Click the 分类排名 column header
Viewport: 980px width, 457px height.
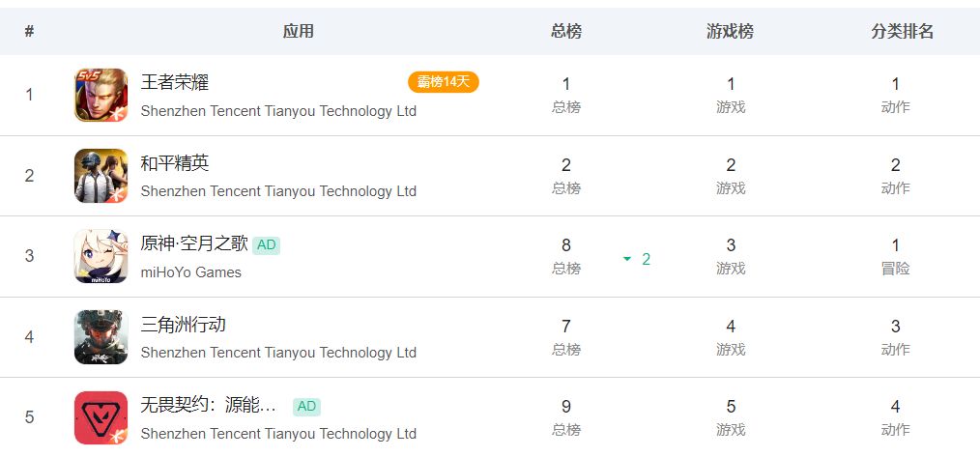click(x=902, y=32)
